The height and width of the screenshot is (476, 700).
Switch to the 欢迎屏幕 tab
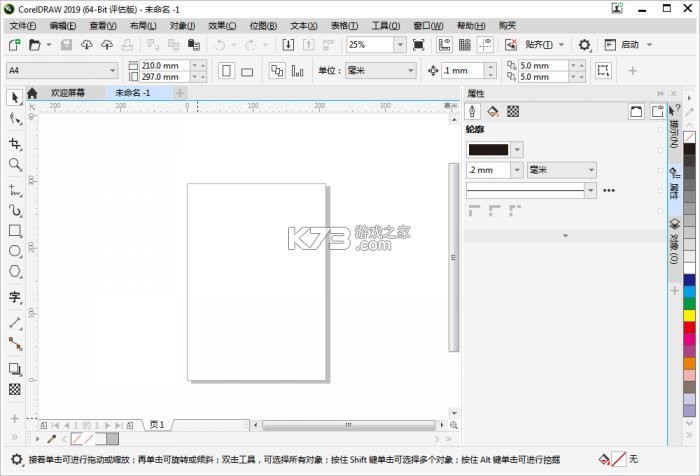coord(68,93)
